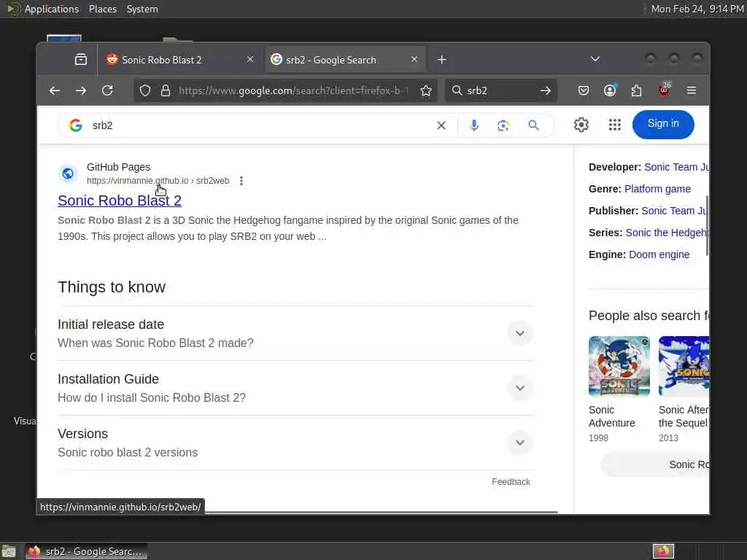Open the Places menu
The width and height of the screenshot is (747, 560).
click(102, 9)
